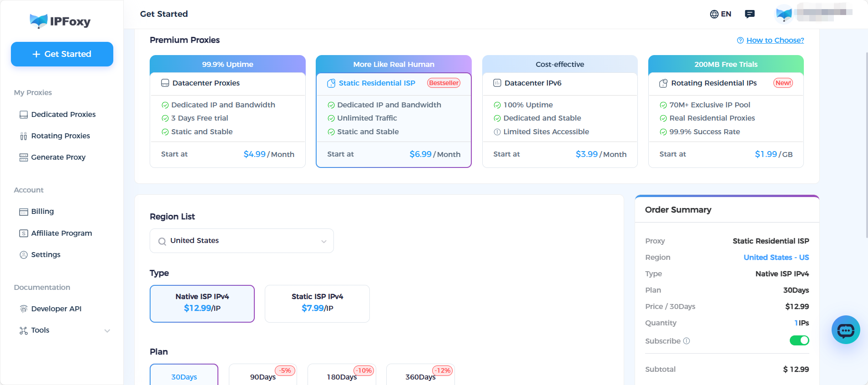
Task: Click the United States - US region link
Action: tap(776, 258)
